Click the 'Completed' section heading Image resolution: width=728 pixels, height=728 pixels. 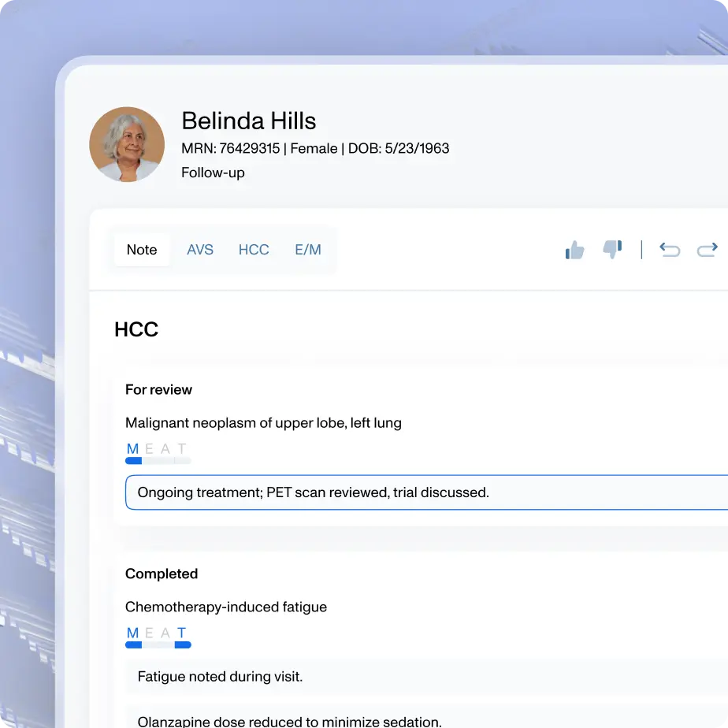162,574
